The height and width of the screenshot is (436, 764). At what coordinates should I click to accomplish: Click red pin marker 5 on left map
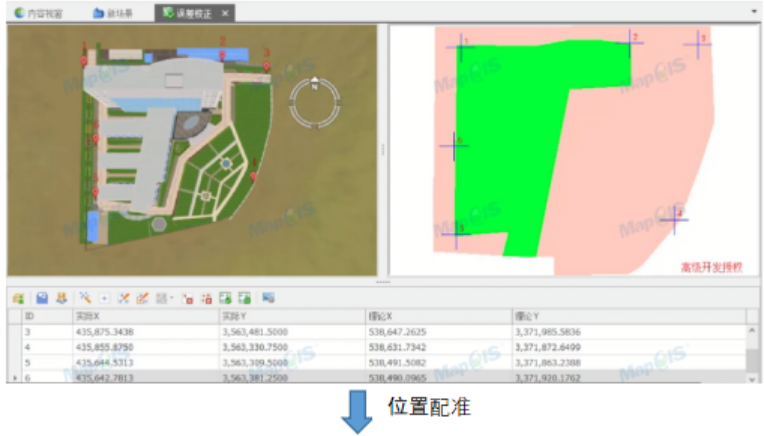coord(96,192)
